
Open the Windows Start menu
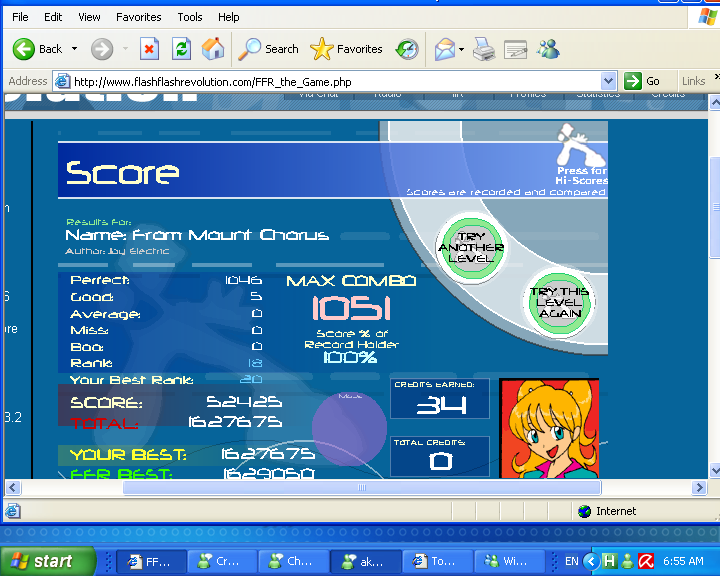tap(41, 561)
